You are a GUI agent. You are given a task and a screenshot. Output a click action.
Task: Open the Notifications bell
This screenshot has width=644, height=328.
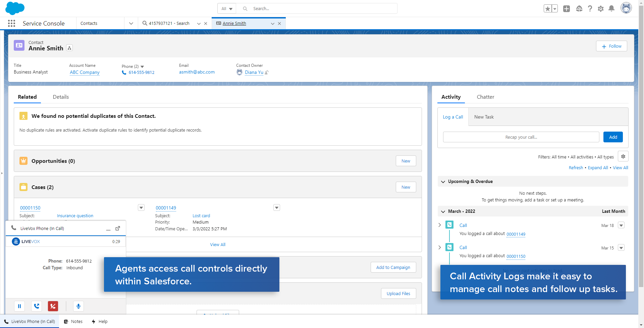611,9
